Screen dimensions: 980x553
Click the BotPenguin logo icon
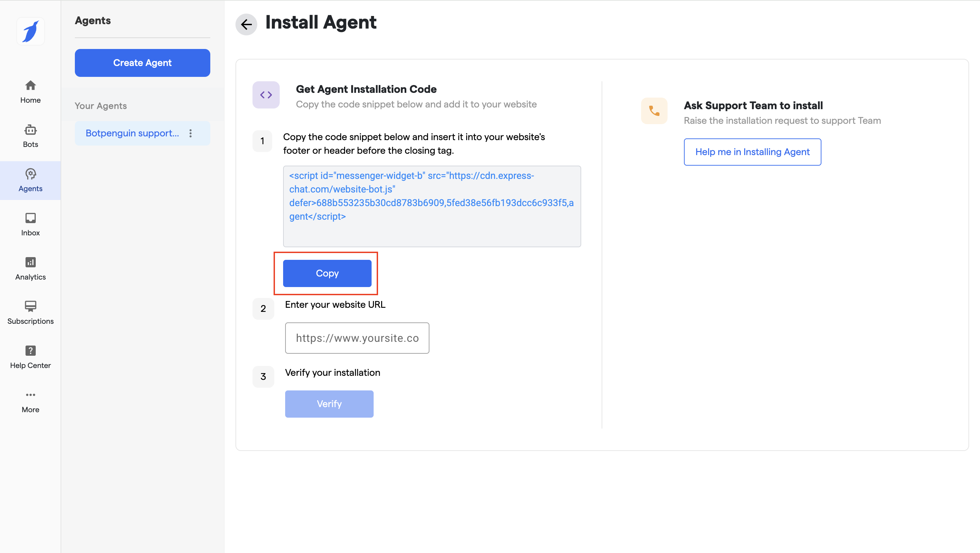(30, 31)
